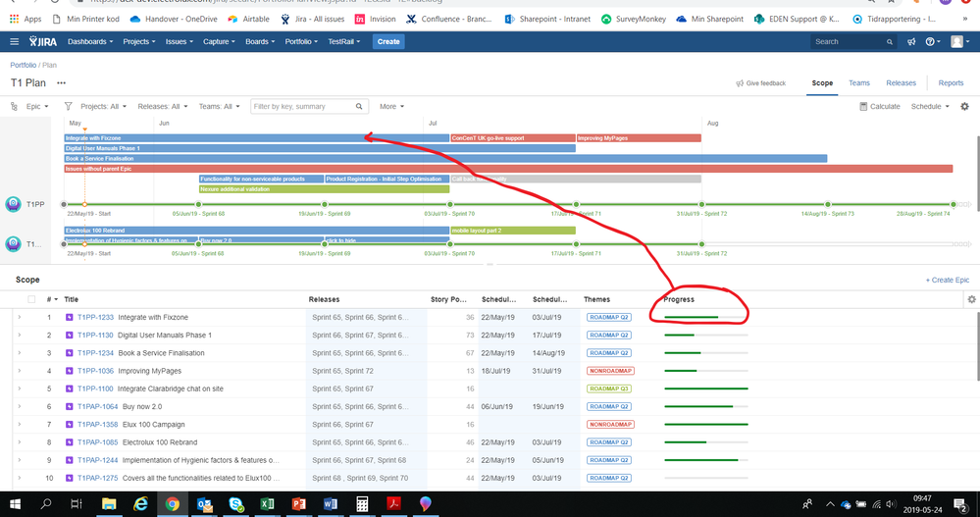Open the Apps bookmark shortcut
The width and height of the screenshot is (980, 517).
coord(26,19)
